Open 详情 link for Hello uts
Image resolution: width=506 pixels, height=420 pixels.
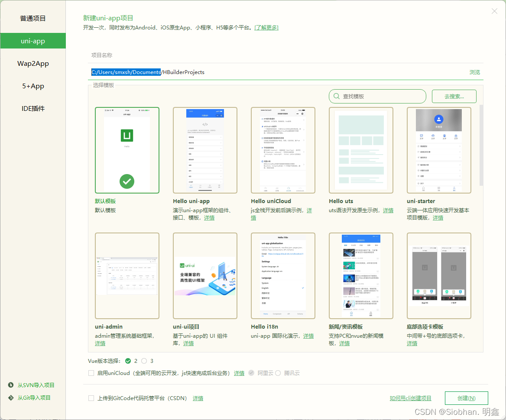(x=388, y=210)
